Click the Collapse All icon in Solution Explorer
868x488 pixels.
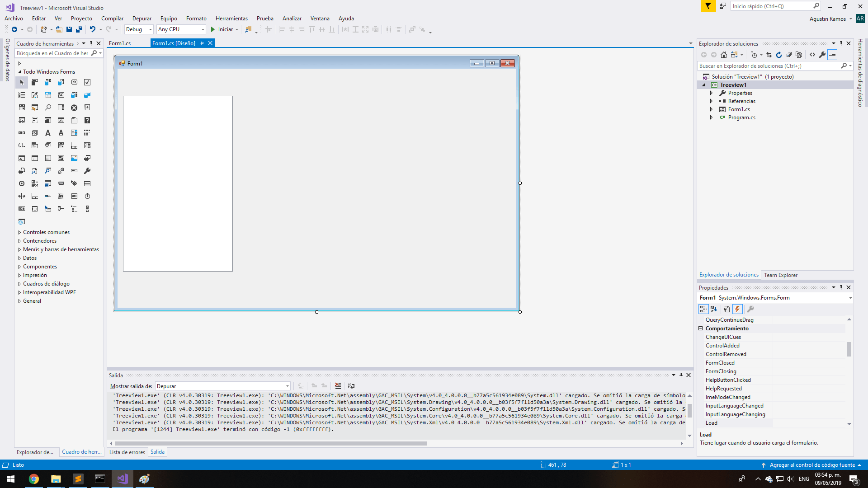789,55
